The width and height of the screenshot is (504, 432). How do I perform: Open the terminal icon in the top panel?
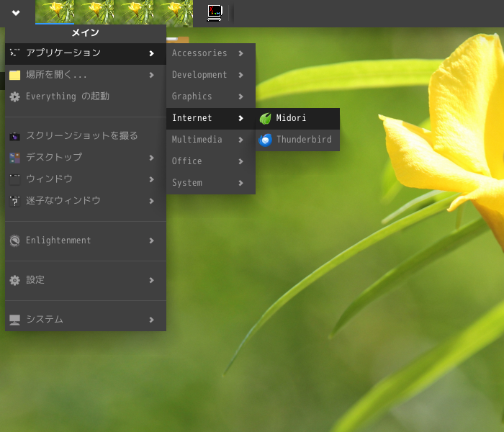(215, 13)
